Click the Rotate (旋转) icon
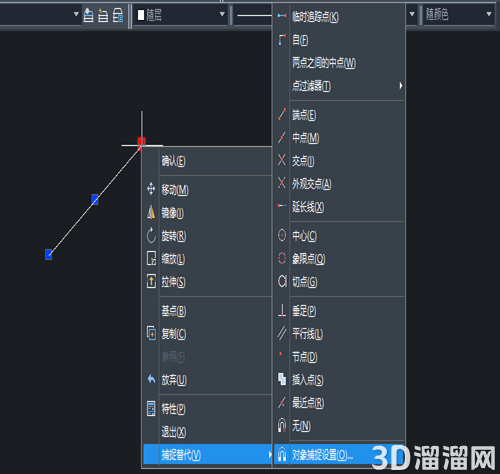Screen dimensions: 500x474 (151, 235)
